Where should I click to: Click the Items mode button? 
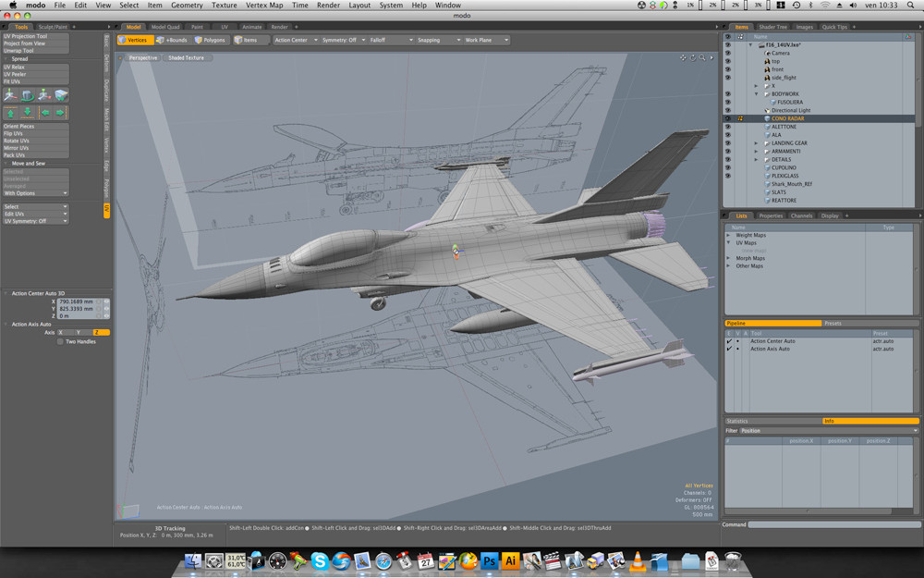point(246,41)
